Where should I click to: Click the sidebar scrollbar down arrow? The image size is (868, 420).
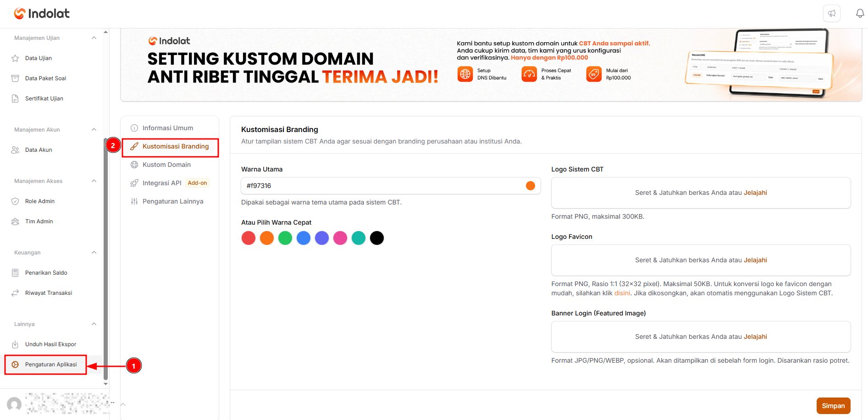point(106,384)
